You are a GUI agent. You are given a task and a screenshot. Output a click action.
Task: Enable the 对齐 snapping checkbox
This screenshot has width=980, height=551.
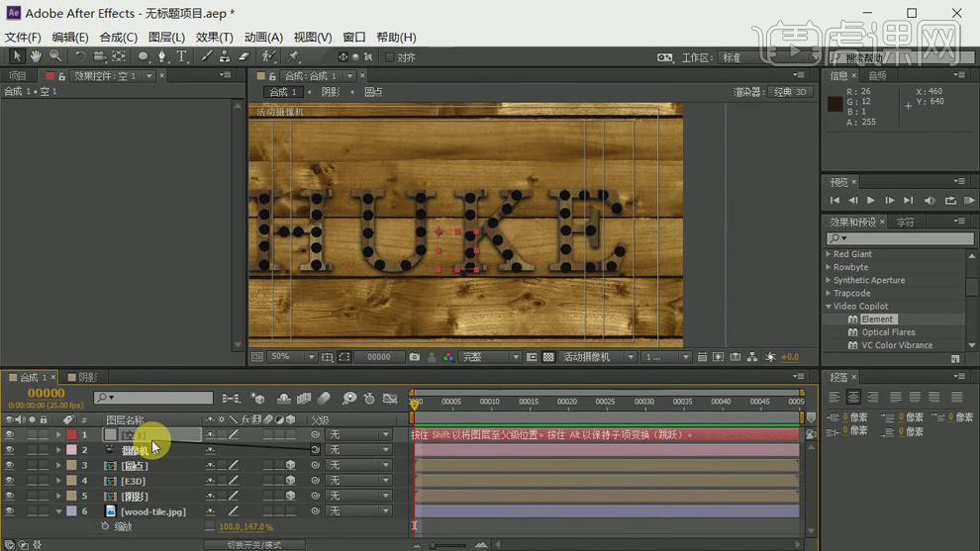click(389, 57)
